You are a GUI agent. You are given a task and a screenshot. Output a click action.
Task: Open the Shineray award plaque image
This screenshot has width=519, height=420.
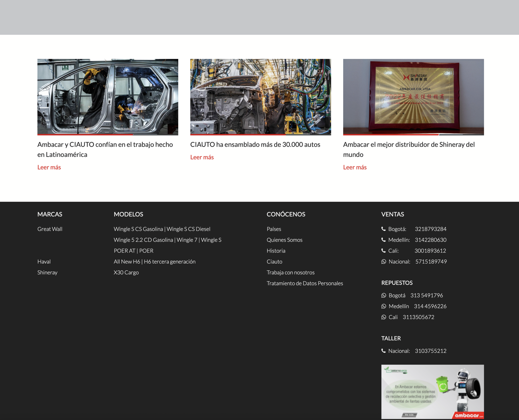414,97
